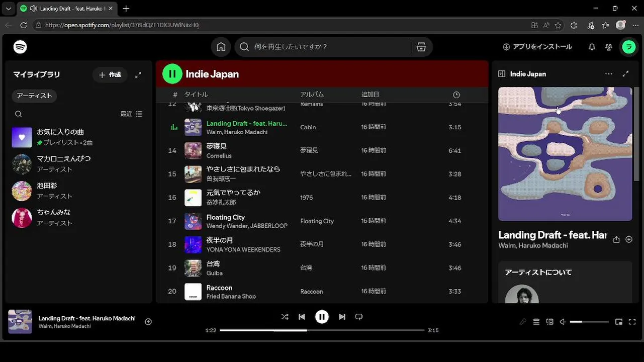Image resolution: width=644 pixels, height=362 pixels.
Task: Open the Cabin album link
Action: (x=308, y=127)
